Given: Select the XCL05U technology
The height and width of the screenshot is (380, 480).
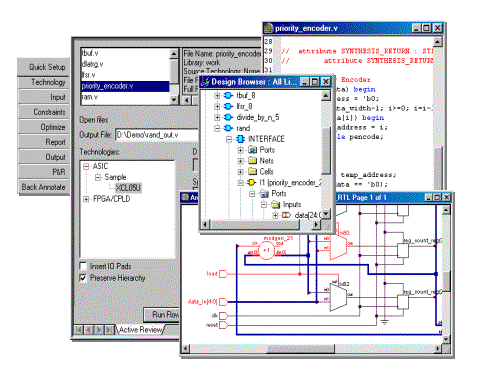Looking at the screenshot, I should [x=128, y=188].
